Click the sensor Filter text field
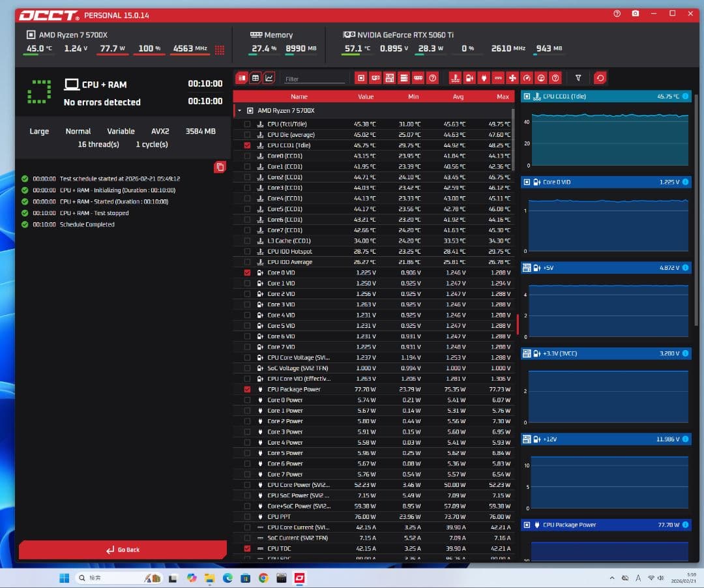 [315, 79]
